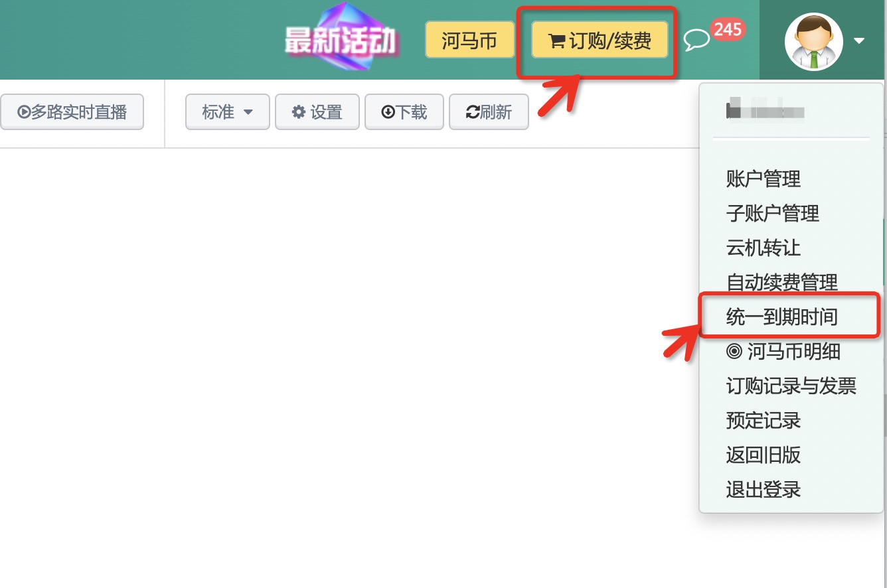Open the 标准 display mode dropdown
Viewport: 887px width, 588px height.
(227, 111)
